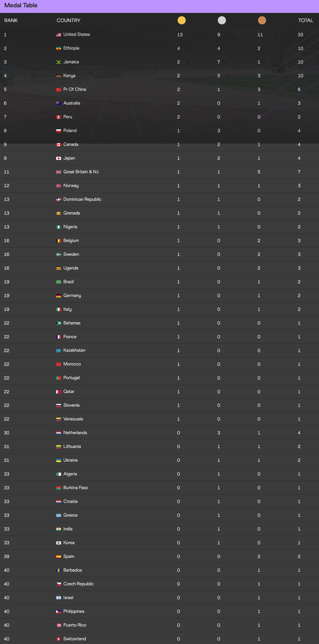Click the COUNTRY column header
319x644 pixels.
point(69,20)
